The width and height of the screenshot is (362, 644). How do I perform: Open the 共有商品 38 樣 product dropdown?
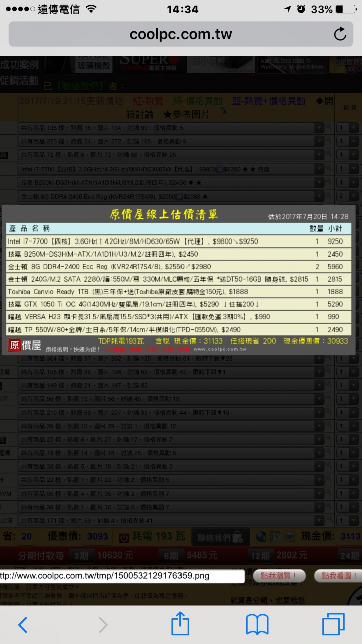pyautogui.click(x=171, y=466)
